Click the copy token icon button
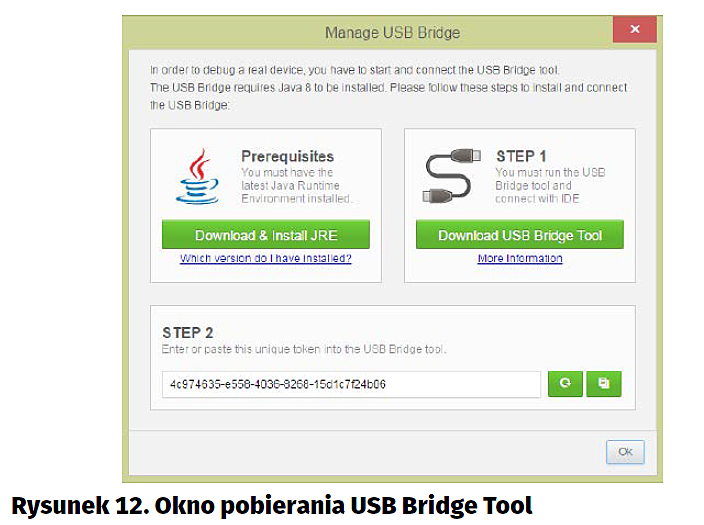This screenshot has height=525, width=704. coord(603,384)
